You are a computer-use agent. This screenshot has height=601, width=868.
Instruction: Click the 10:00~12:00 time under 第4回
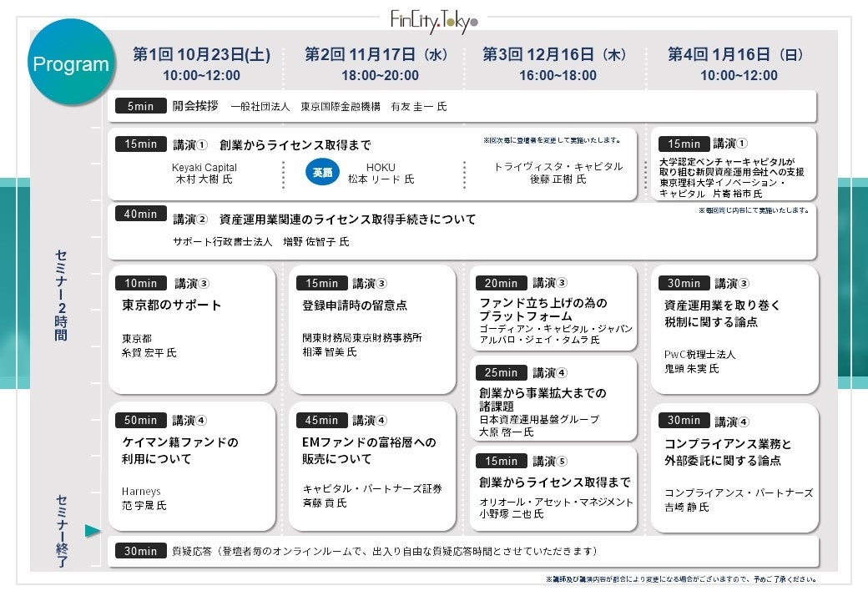[x=739, y=76]
